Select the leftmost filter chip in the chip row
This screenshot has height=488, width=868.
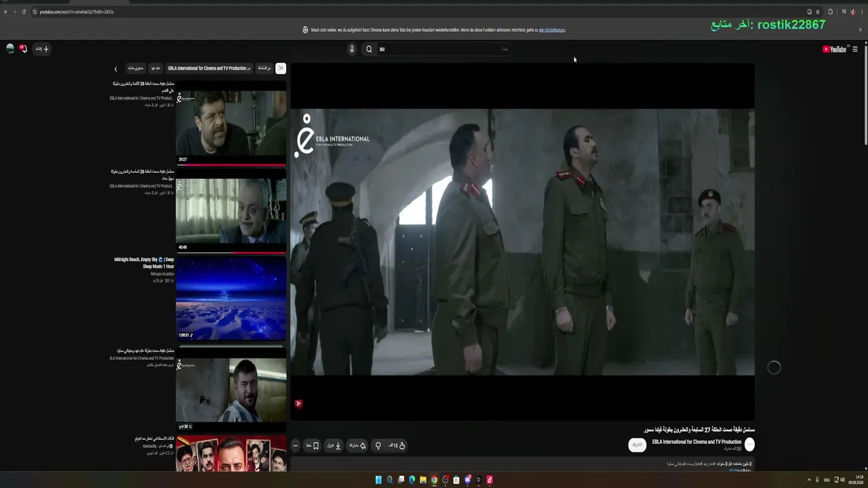pos(136,68)
